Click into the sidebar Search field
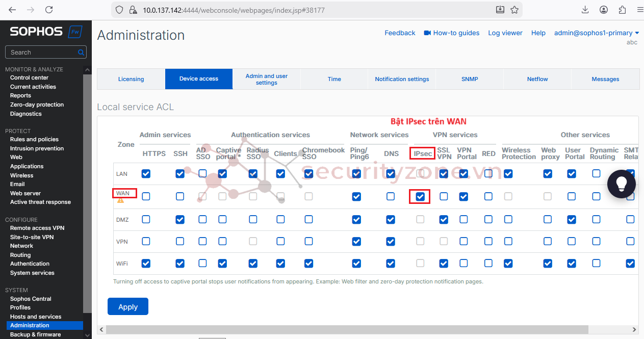This screenshot has height=339, width=644. coord(41,53)
